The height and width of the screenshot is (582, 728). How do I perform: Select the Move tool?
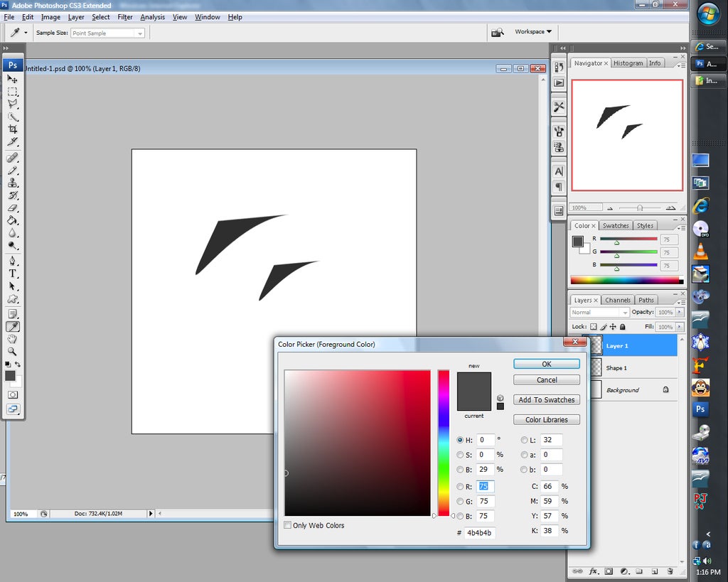click(13, 80)
